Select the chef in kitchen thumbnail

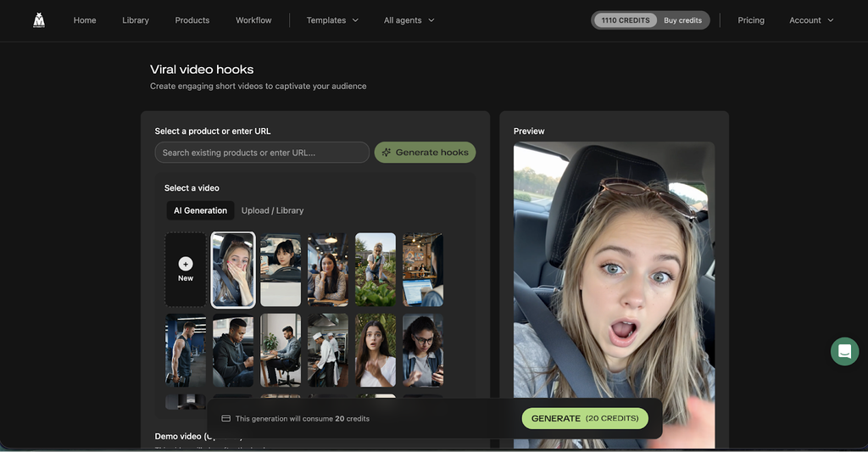[328, 350]
